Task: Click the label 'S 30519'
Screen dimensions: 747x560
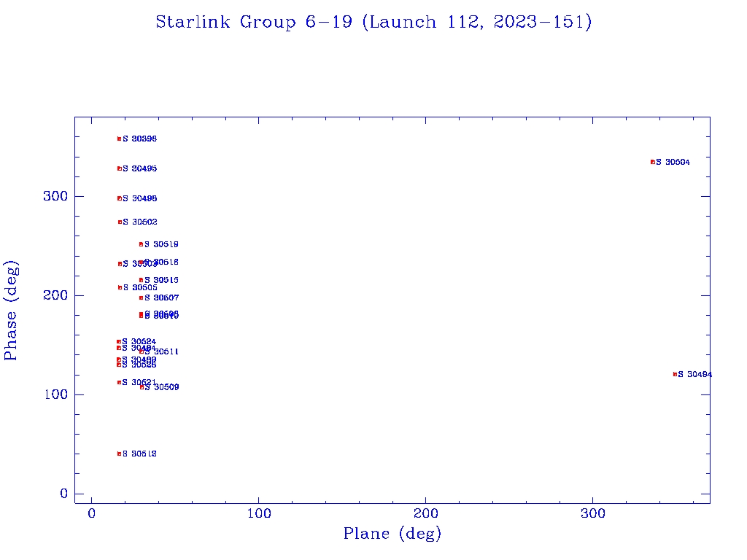Action: coord(161,244)
